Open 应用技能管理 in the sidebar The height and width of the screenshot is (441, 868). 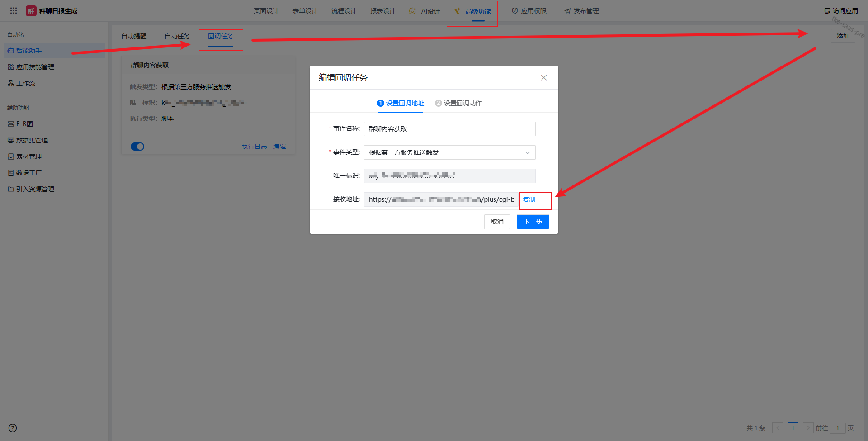[35, 67]
